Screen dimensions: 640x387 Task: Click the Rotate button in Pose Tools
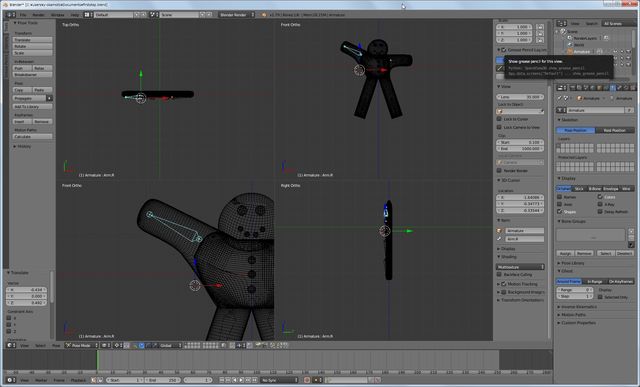point(32,47)
